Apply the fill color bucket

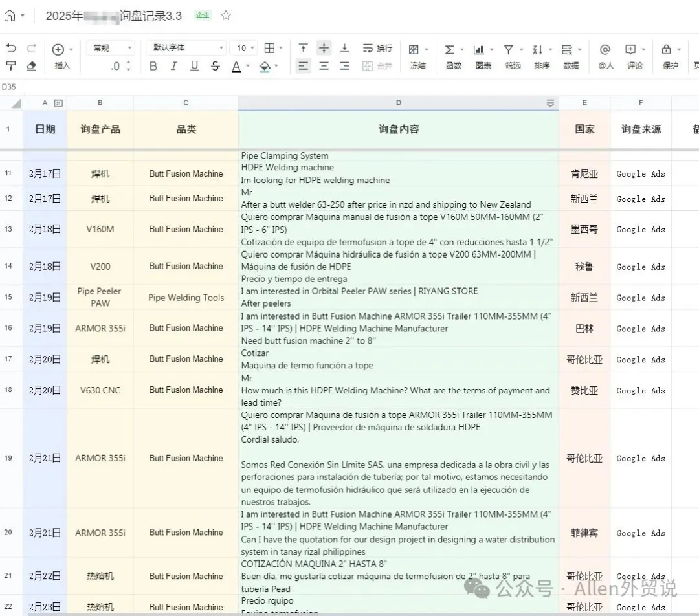265,67
